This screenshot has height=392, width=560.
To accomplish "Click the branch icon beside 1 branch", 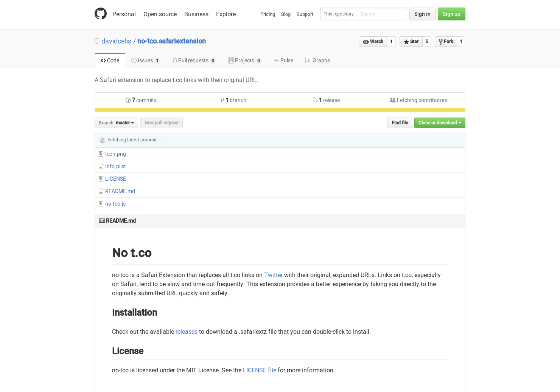I will (222, 100).
